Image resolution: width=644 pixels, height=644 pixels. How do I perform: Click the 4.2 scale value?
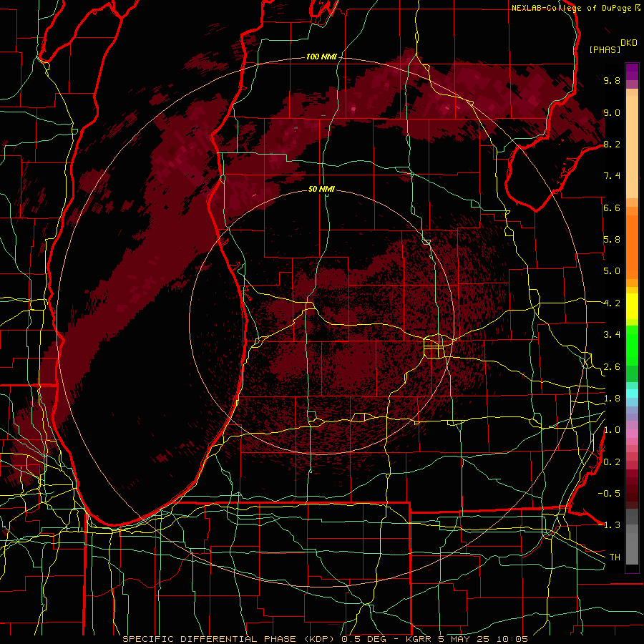pyautogui.click(x=612, y=303)
